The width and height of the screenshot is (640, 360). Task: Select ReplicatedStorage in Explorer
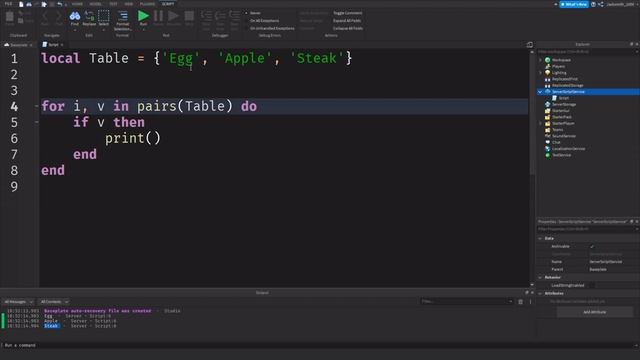click(x=568, y=85)
